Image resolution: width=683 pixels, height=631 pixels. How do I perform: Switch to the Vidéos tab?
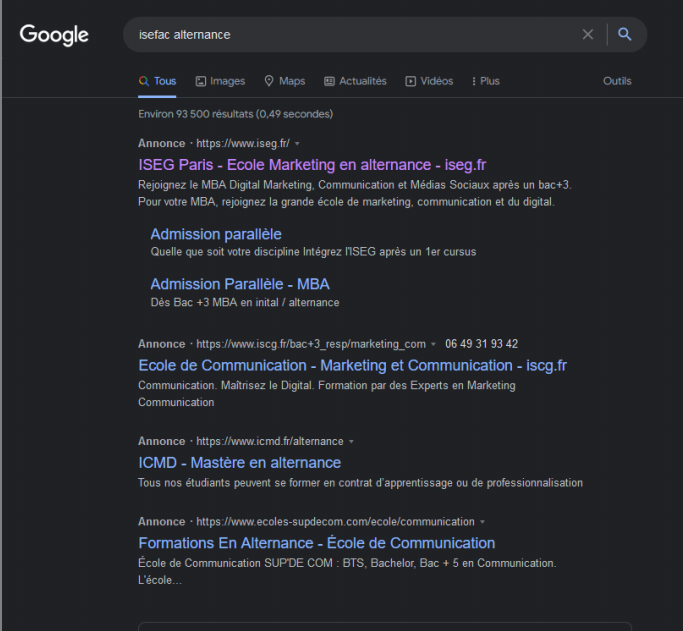point(429,81)
